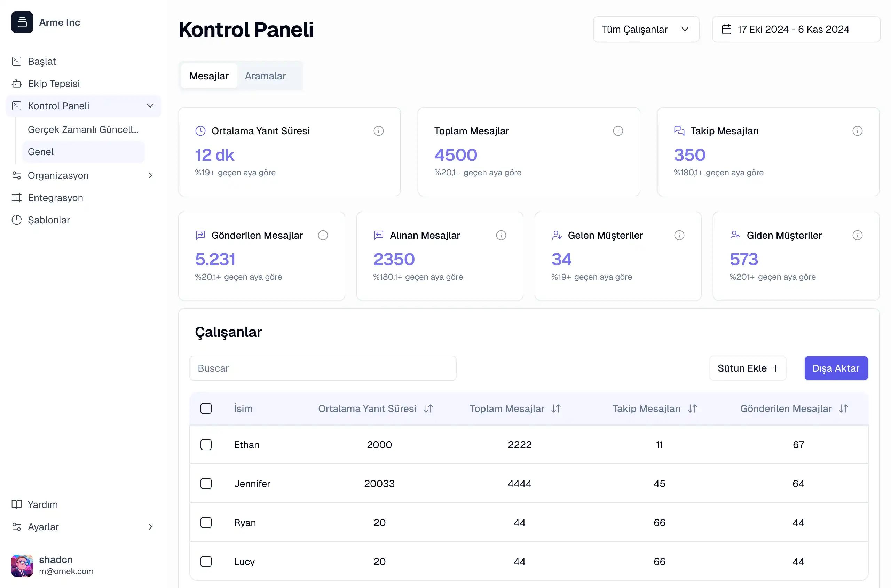The width and height of the screenshot is (891, 588).
Task: Check the select-all header checkbox
Action: click(206, 408)
